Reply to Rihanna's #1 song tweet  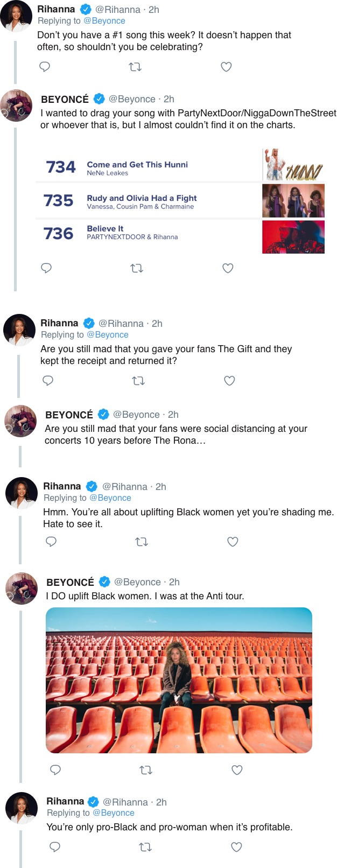click(x=45, y=67)
